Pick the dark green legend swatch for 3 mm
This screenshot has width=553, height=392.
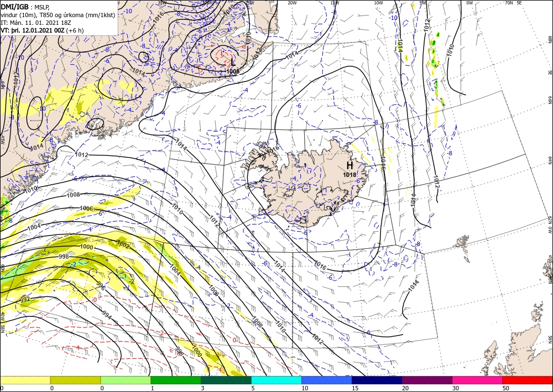click(x=226, y=380)
